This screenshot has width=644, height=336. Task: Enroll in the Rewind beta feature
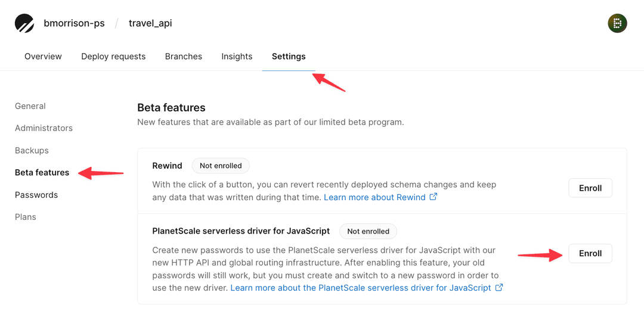pyautogui.click(x=590, y=188)
